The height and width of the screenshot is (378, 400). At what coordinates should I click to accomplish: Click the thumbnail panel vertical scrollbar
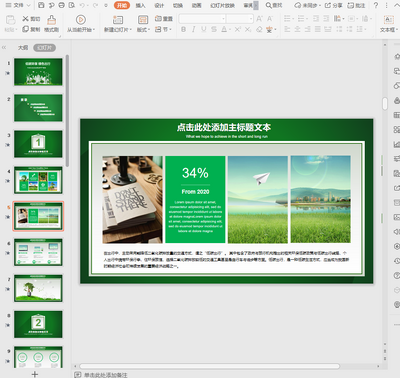click(67, 111)
